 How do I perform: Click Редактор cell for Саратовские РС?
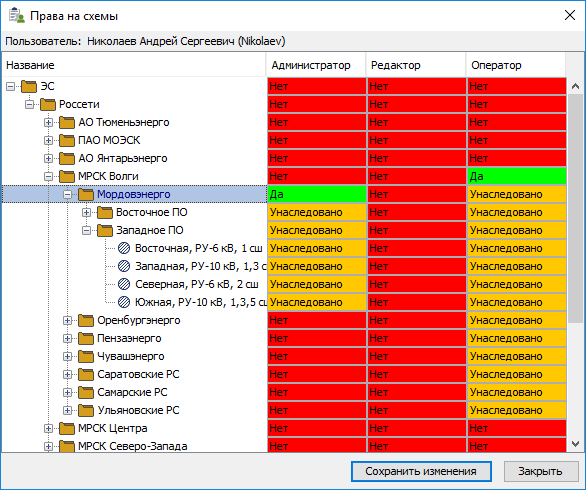417,374
